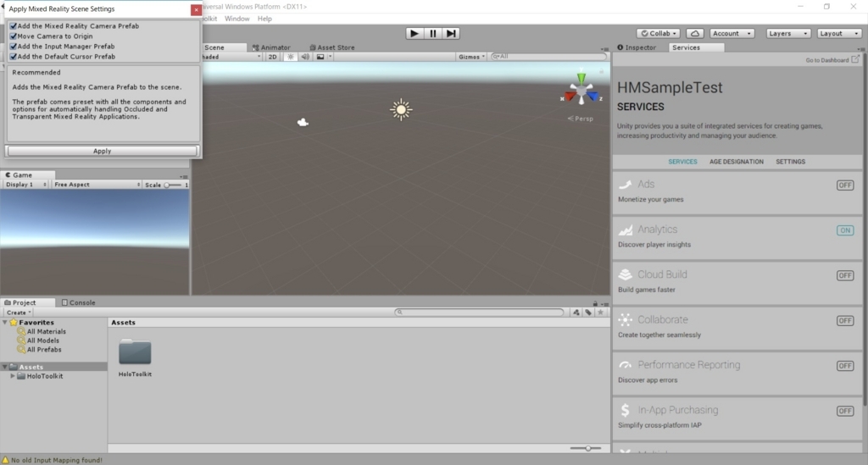Start Play mode with the play button

point(414,33)
